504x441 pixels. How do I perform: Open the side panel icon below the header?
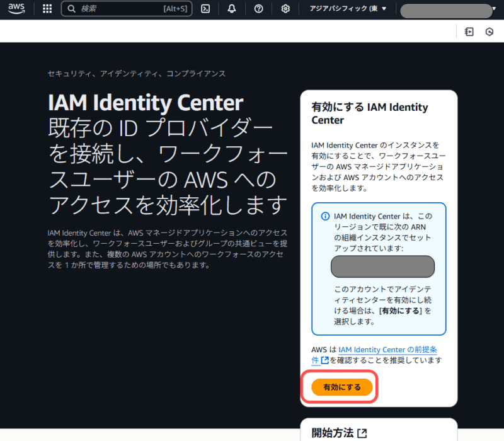tap(469, 31)
